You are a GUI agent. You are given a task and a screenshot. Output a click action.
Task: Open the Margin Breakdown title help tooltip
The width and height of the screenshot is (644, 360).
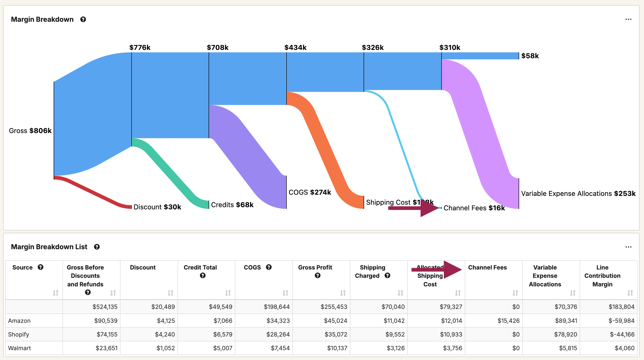click(83, 19)
